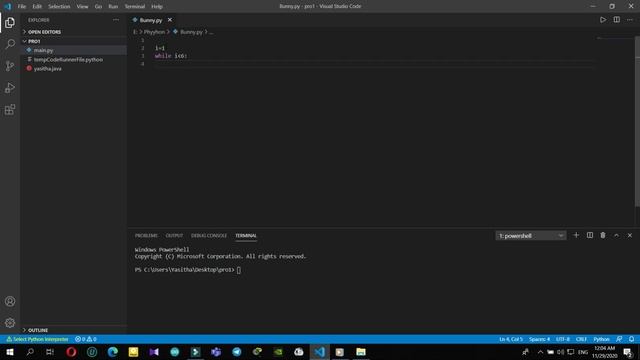Click the Phython breadcrumb folder

tap(154, 32)
